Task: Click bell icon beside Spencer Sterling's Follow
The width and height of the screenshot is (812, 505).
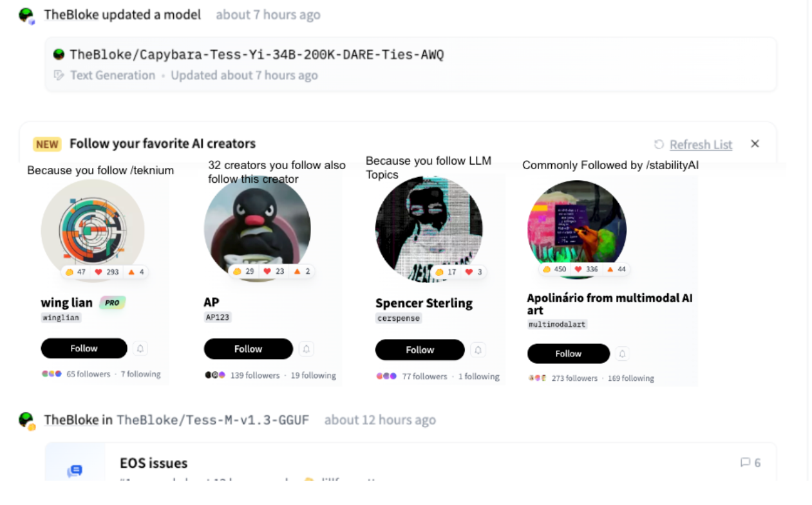Action: (478, 350)
